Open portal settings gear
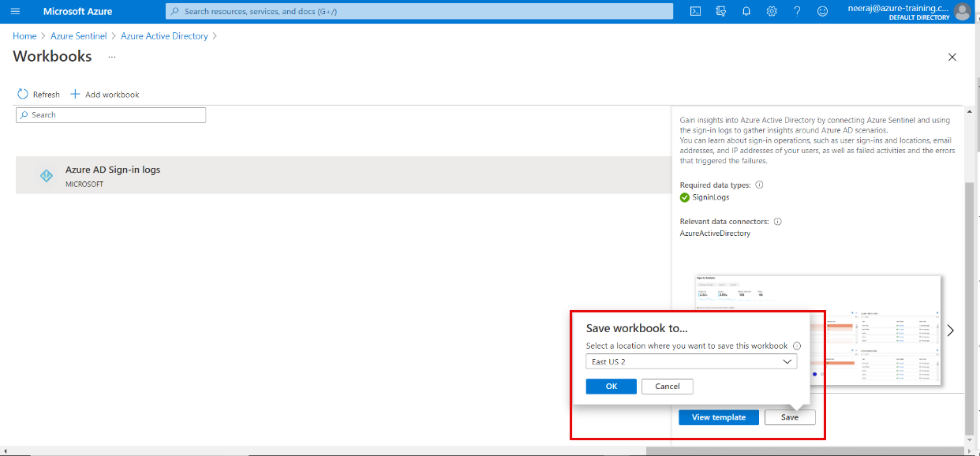Image resolution: width=980 pixels, height=456 pixels. (772, 11)
